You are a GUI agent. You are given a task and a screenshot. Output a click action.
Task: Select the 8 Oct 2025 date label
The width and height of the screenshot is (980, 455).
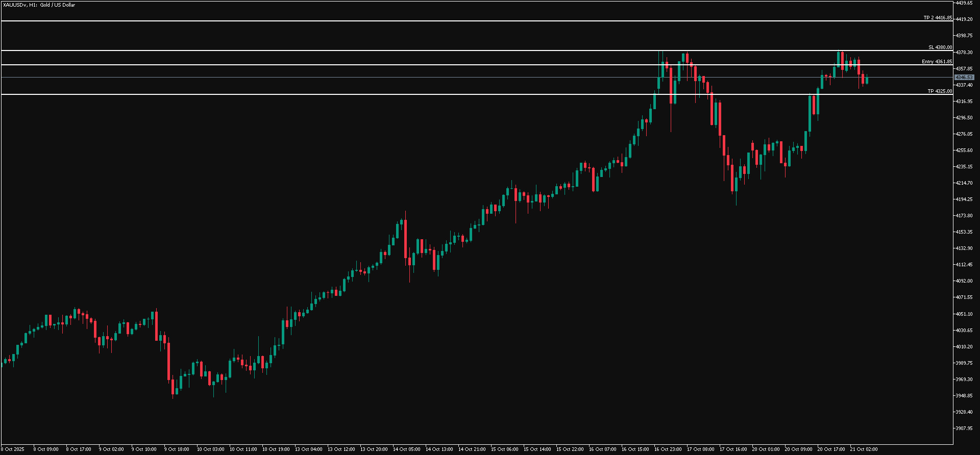(13, 449)
